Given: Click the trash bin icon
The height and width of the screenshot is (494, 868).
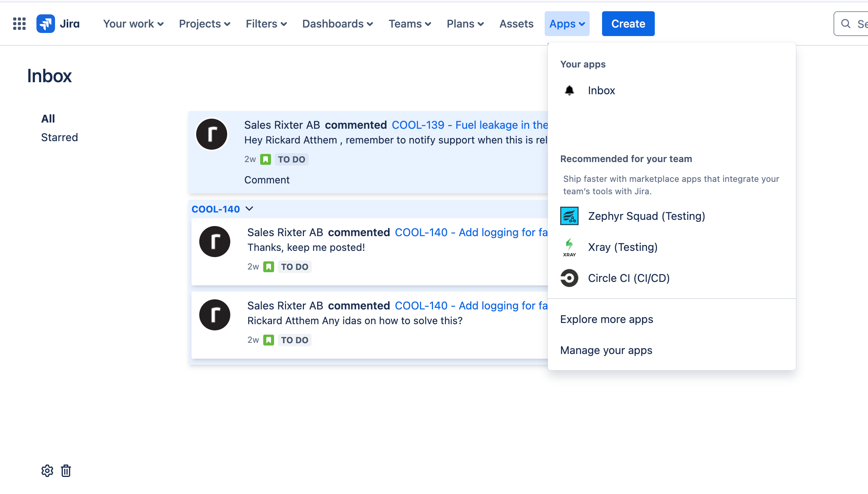Looking at the screenshot, I should pyautogui.click(x=66, y=471).
